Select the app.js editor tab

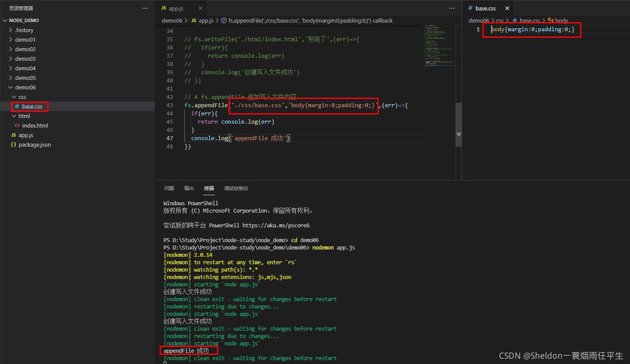181,8
